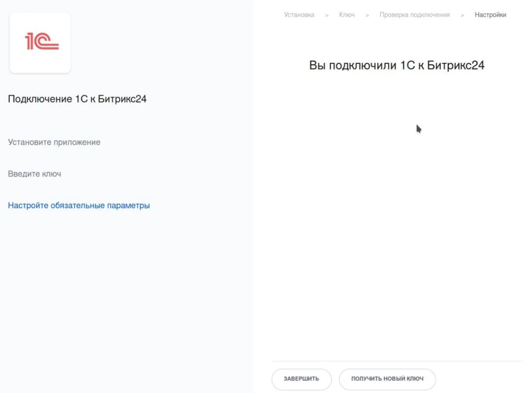The width and height of the screenshot is (532, 393).
Task: Open Настройте обязательные параметры link
Action: click(x=79, y=205)
